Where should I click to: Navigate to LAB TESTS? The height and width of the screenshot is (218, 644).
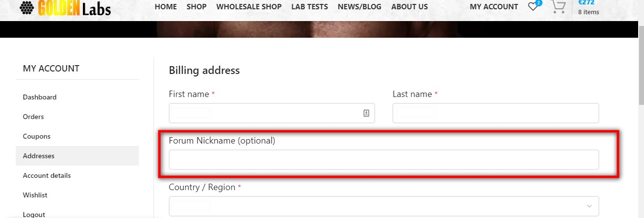[x=309, y=7]
